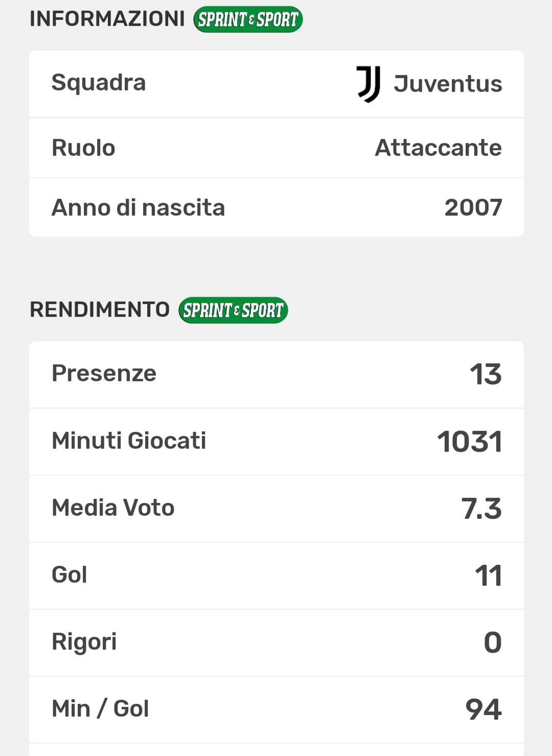This screenshot has width=552, height=756.
Task: Select the INFORMAZIONI section heading
Action: point(107,19)
